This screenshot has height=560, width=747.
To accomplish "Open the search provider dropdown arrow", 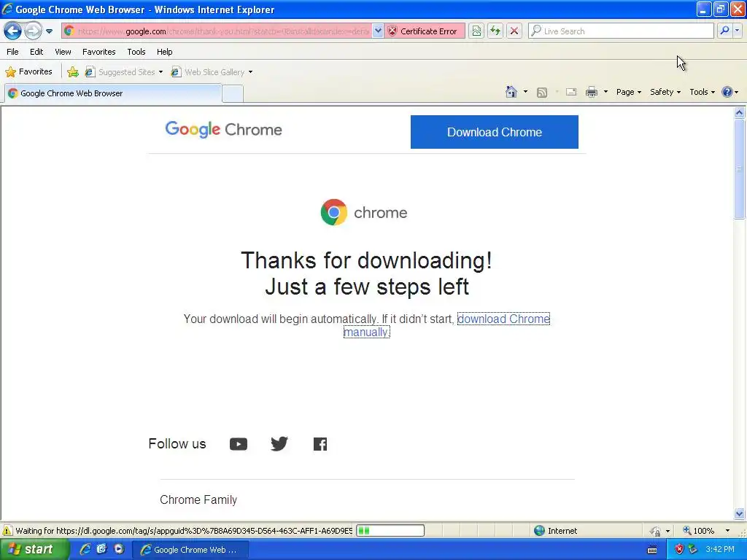I will click(737, 31).
